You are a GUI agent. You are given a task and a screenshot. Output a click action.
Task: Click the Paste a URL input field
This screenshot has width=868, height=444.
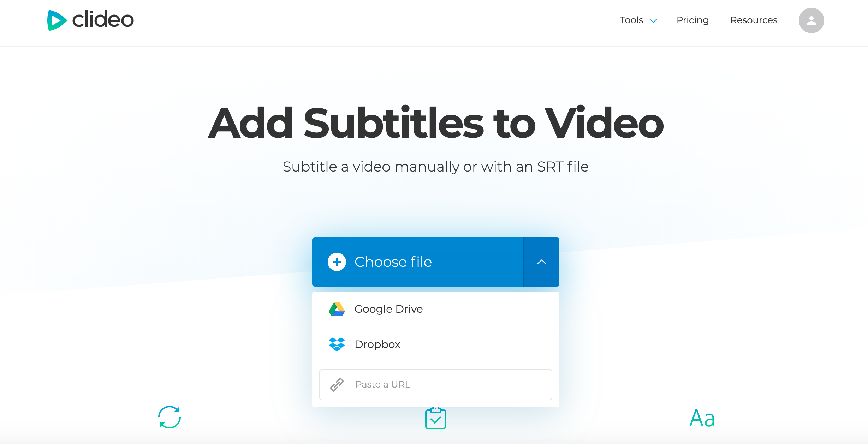(435, 384)
